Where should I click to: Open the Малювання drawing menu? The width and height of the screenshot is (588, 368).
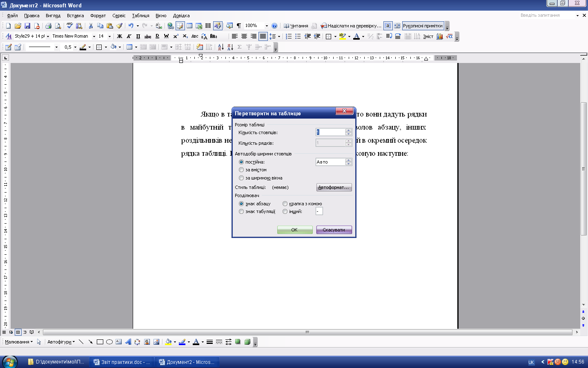[x=19, y=342]
